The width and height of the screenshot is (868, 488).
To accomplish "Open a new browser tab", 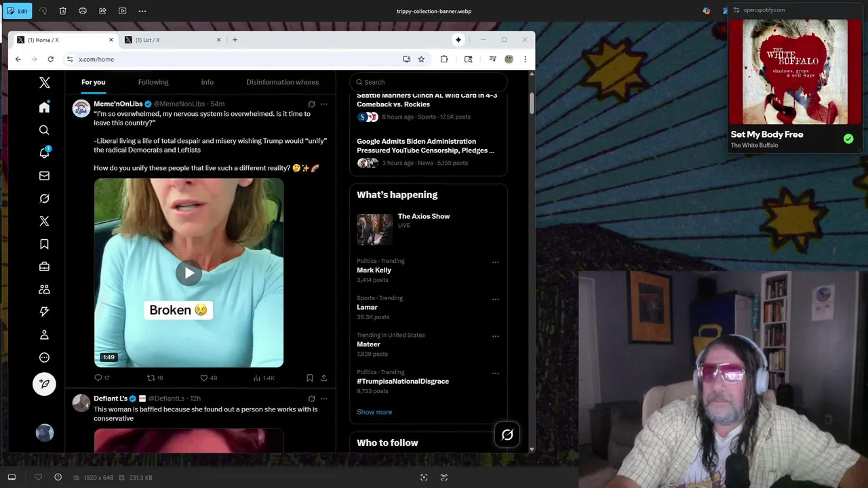I will point(235,40).
